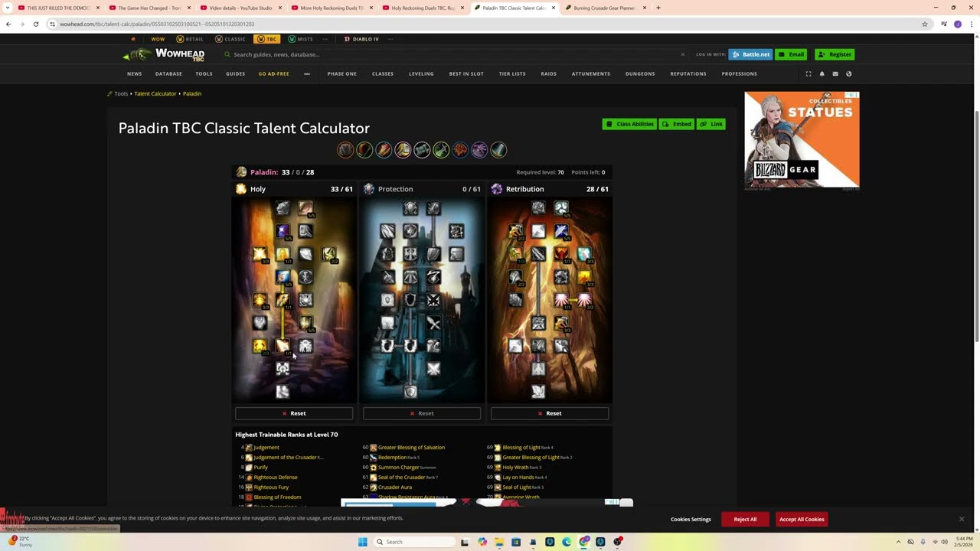The width and height of the screenshot is (980, 551).
Task: Expand the three-dot more menu after GO AD-FREE
Action: pyautogui.click(x=307, y=74)
